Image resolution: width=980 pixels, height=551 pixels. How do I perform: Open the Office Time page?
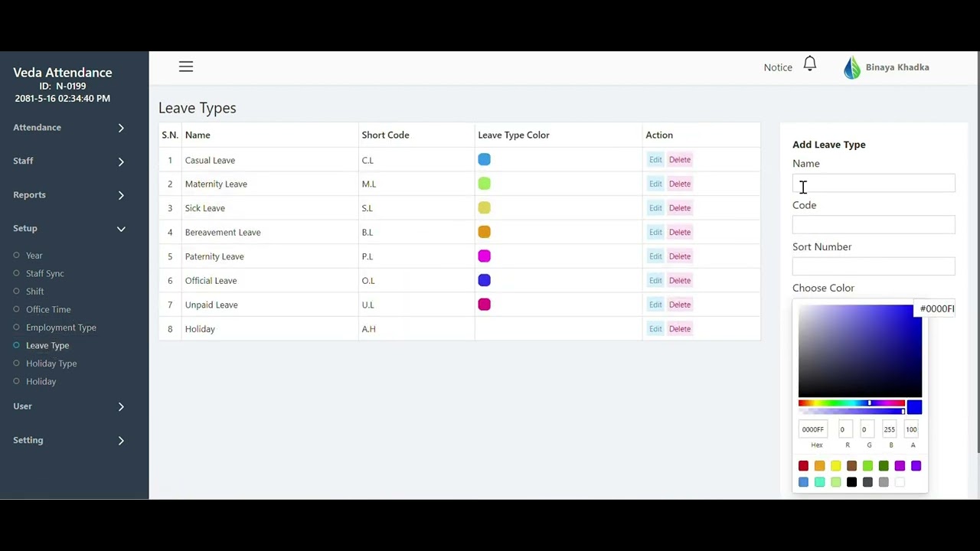coord(48,309)
